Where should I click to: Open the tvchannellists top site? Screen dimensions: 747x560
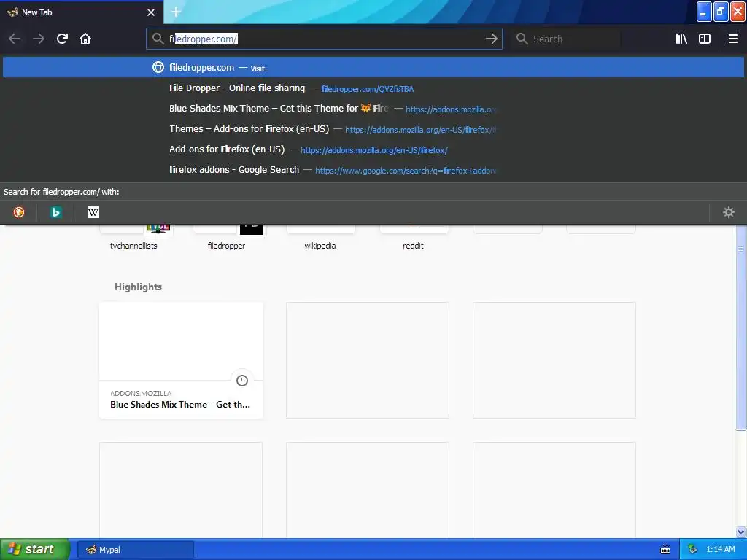point(133,237)
